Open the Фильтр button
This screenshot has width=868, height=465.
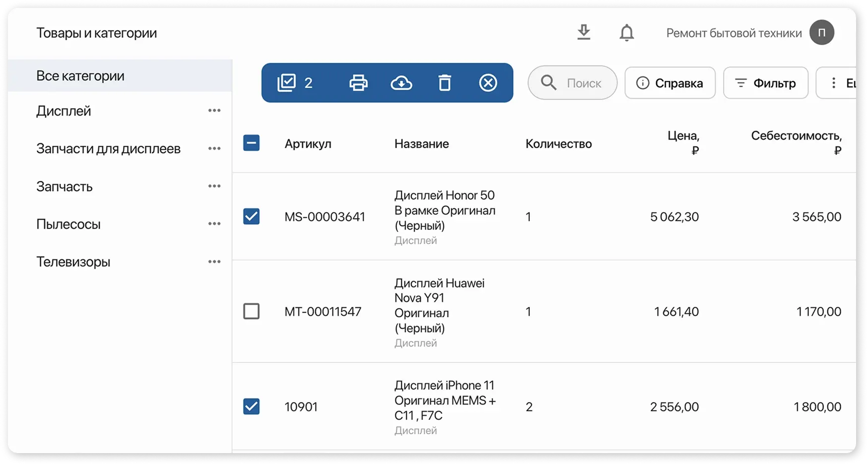(x=765, y=83)
